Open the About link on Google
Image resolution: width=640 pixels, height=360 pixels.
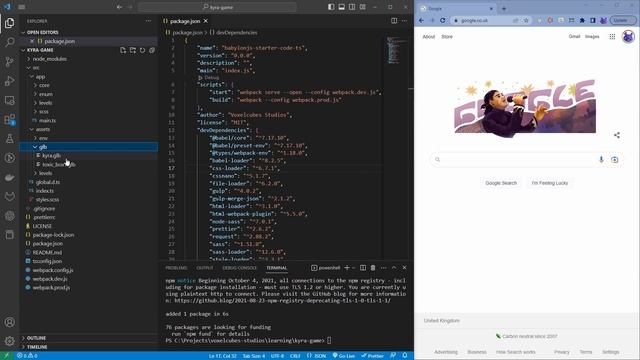[x=429, y=37]
